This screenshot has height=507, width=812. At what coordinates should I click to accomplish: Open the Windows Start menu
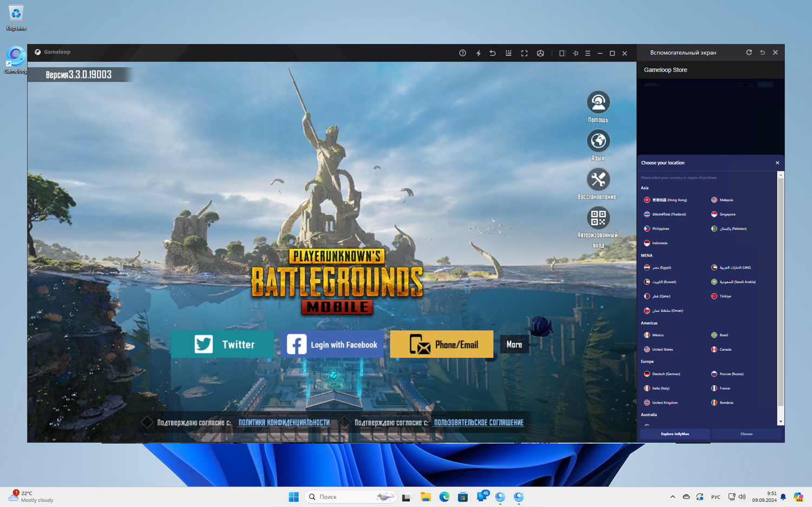point(294,497)
